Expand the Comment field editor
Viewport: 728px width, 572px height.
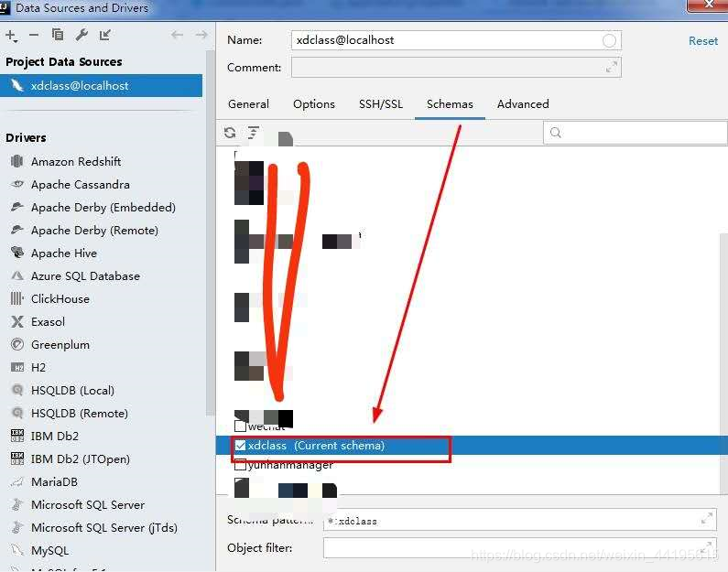tap(612, 67)
